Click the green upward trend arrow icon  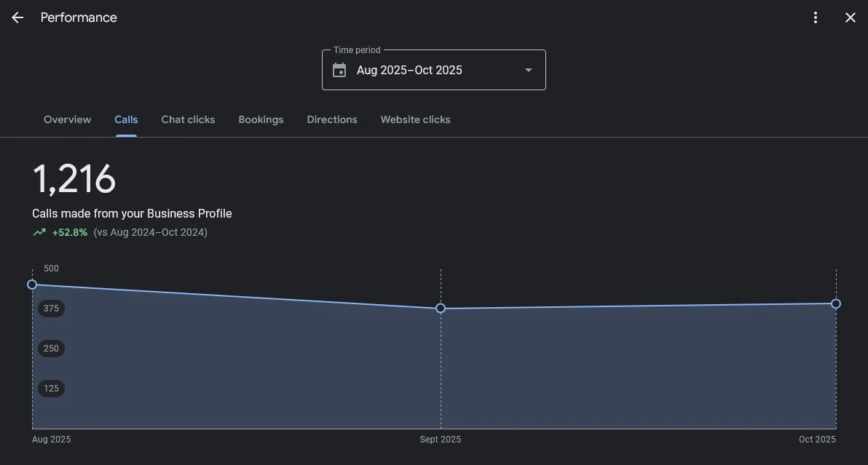tap(39, 233)
